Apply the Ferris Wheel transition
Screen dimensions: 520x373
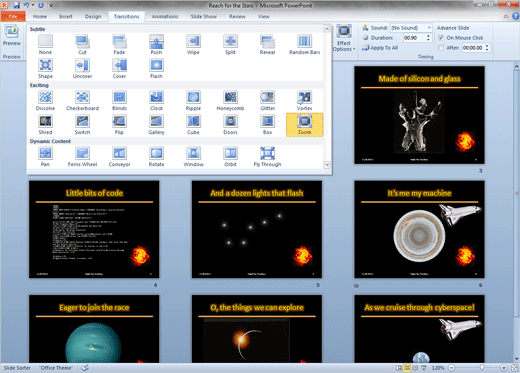(x=82, y=157)
